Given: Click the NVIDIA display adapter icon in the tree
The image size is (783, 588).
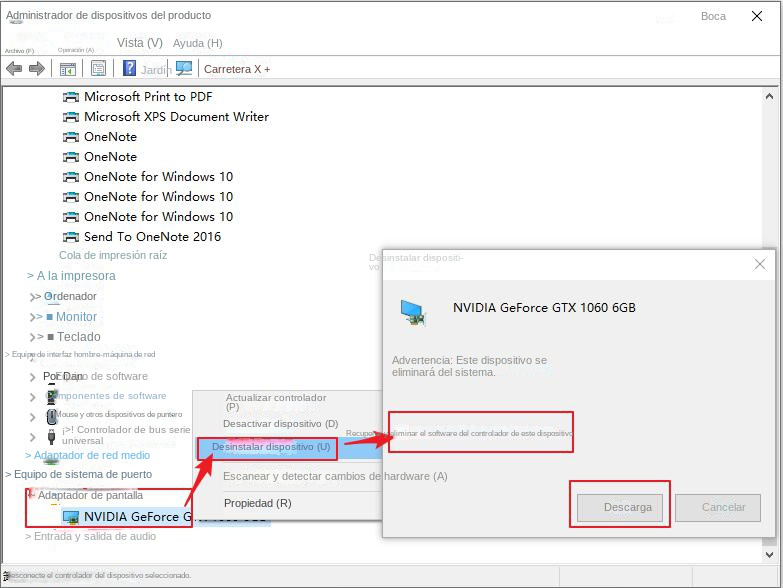Looking at the screenshot, I should pos(71,517).
